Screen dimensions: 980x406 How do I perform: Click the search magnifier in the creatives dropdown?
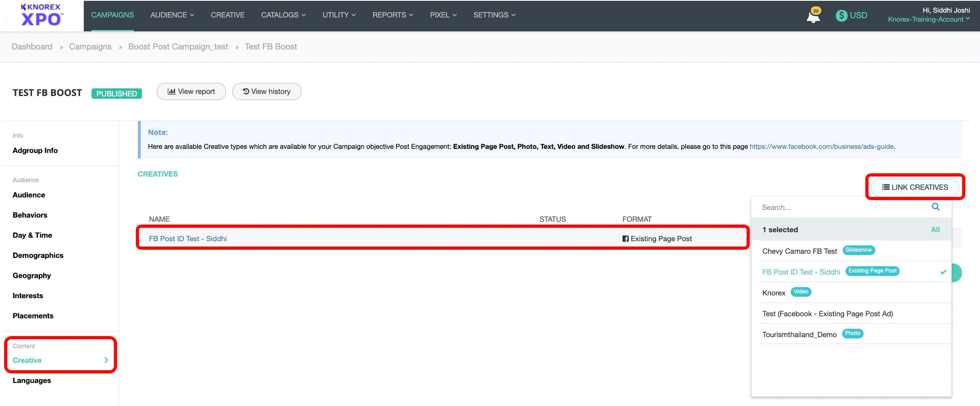pyautogui.click(x=935, y=207)
